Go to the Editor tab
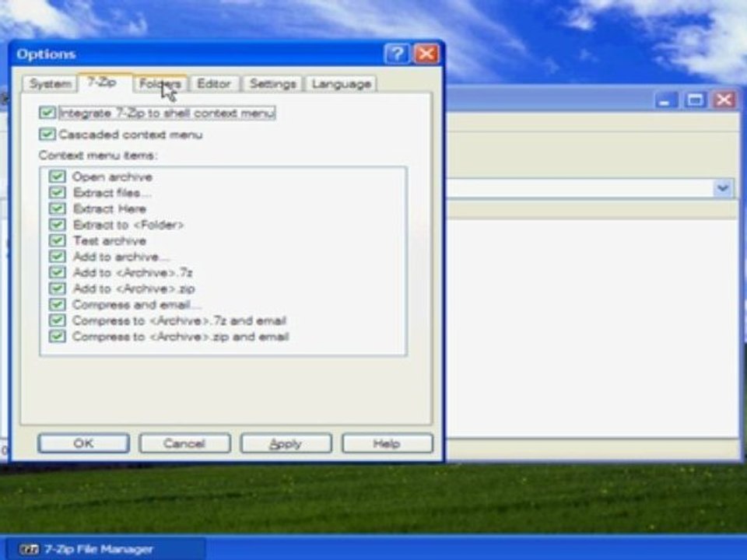Image resolution: width=747 pixels, height=560 pixels. pos(214,84)
